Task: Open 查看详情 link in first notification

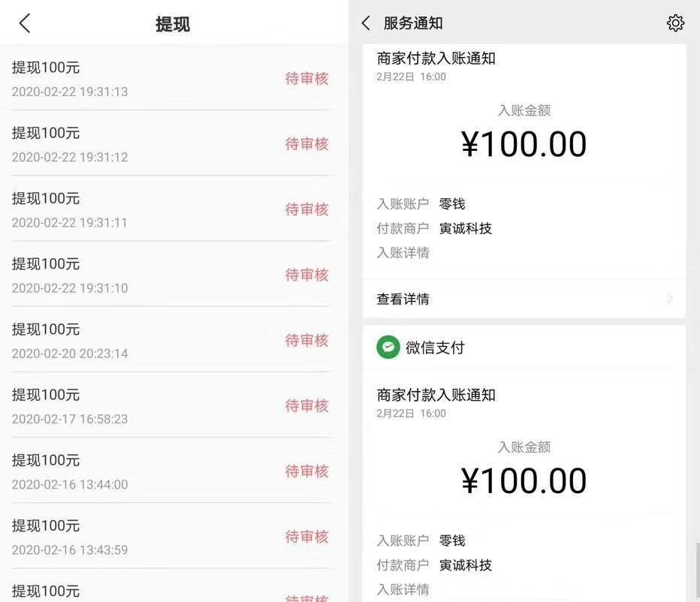Action: point(403,299)
